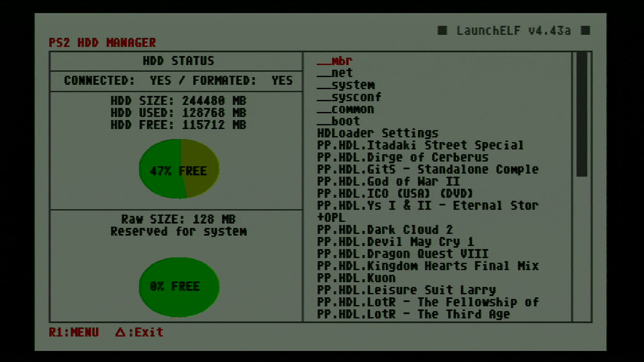
Task: Select PP.HDL.Devil May Cry 1
Action: [395, 242]
